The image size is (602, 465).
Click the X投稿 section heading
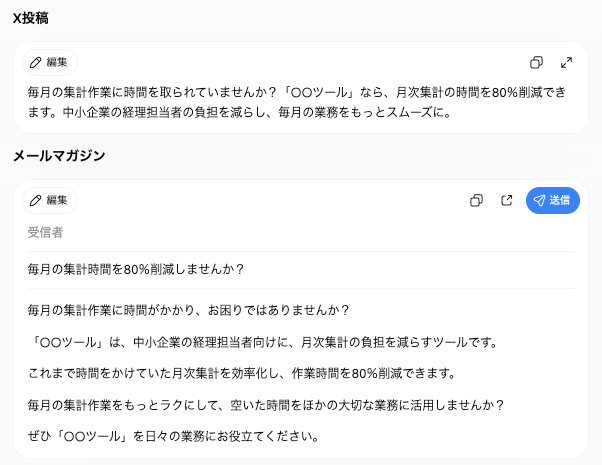click(31, 18)
